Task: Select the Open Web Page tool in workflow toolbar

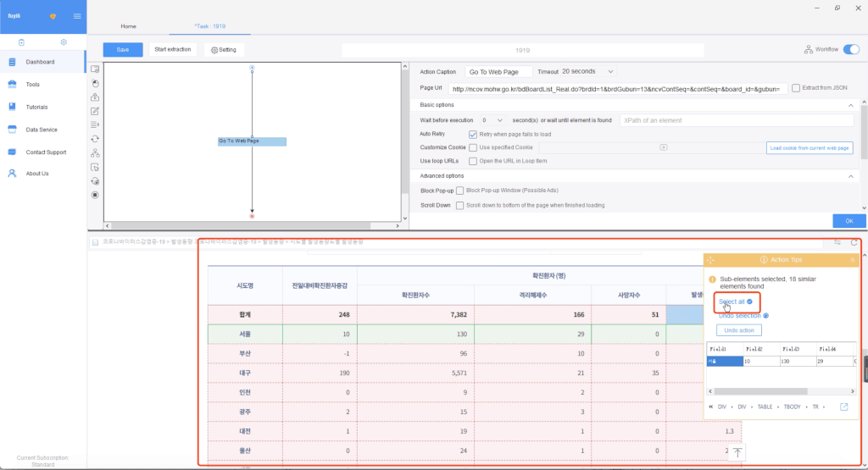Action: 95,69
